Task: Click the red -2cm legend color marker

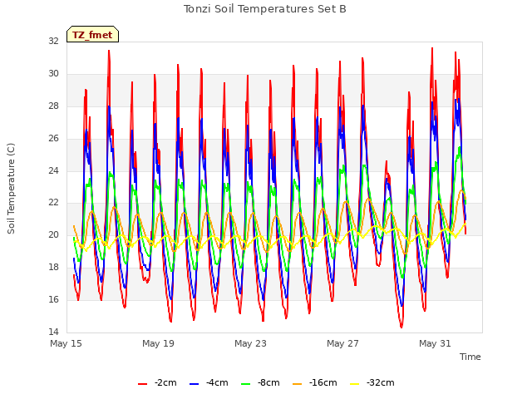Action: pyautogui.click(x=142, y=384)
